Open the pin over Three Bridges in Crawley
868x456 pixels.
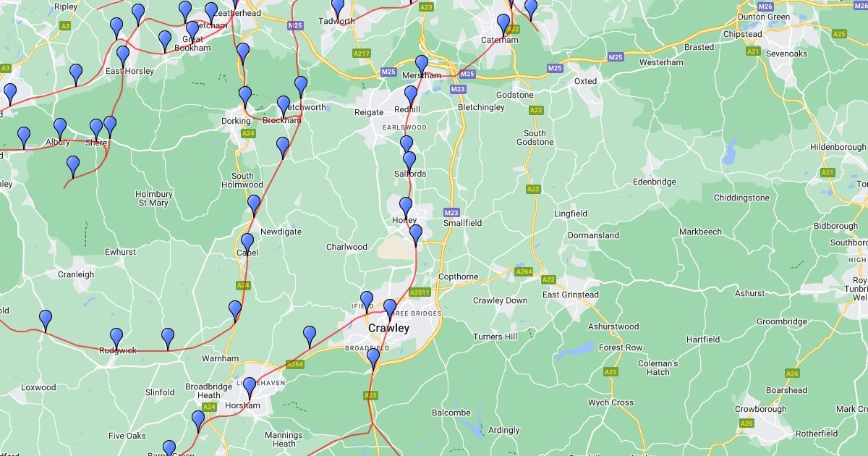click(390, 310)
